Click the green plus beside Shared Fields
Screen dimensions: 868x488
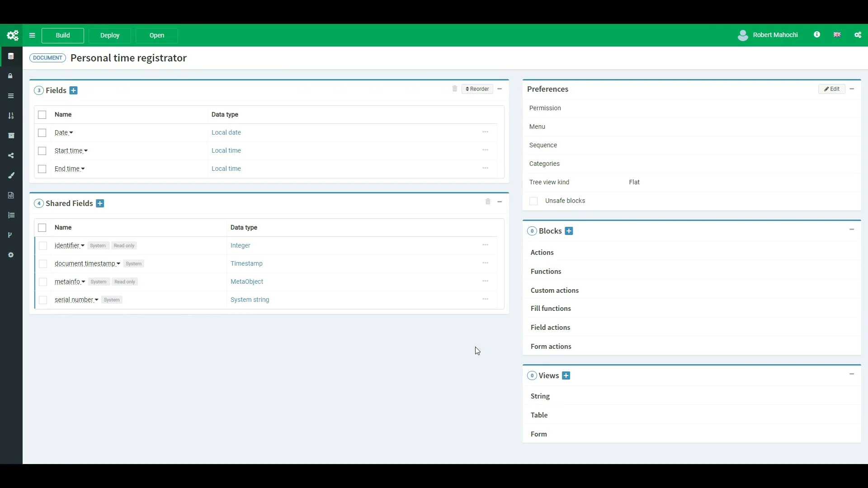100,203
